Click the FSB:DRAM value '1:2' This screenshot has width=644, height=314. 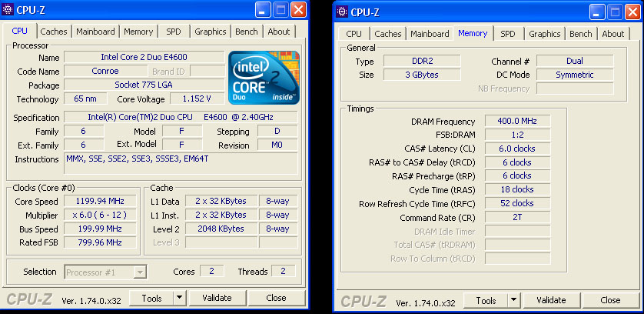point(517,135)
